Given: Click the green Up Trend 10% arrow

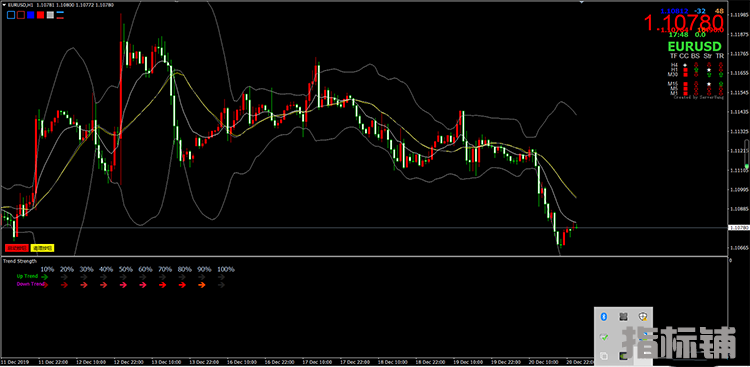Looking at the screenshot, I should tap(45, 277).
